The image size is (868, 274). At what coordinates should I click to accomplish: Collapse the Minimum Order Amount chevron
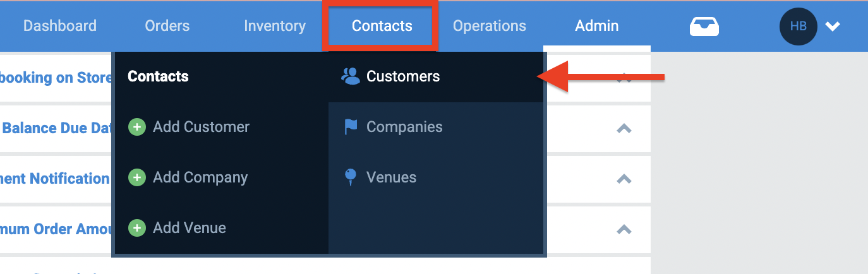[x=624, y=229]
